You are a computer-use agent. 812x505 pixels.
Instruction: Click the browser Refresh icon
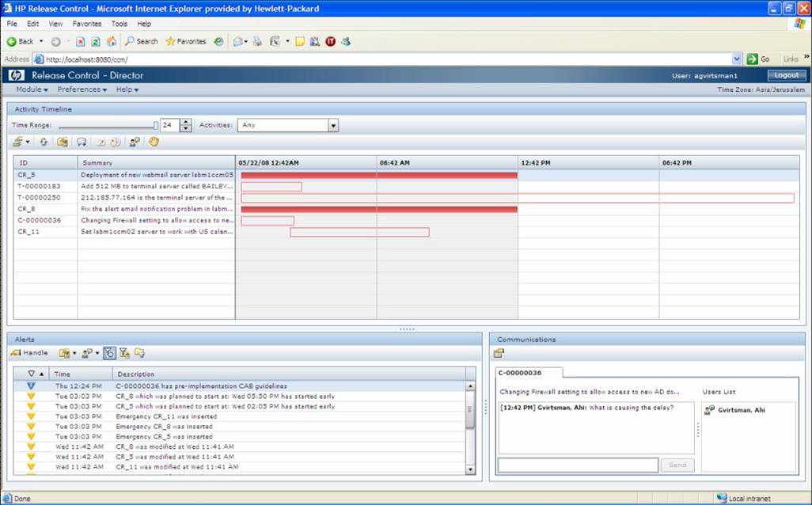[x=96, y=41]
